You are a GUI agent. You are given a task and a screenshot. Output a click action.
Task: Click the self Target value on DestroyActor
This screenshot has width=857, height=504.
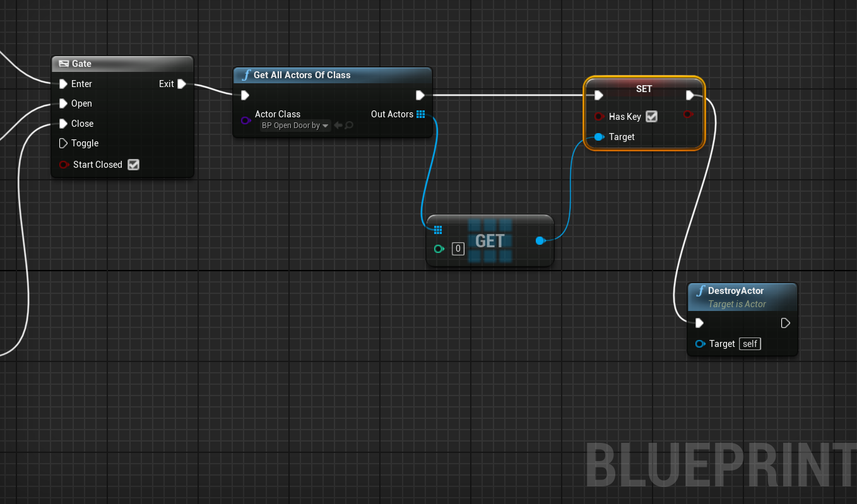click(x=750, y=344)
